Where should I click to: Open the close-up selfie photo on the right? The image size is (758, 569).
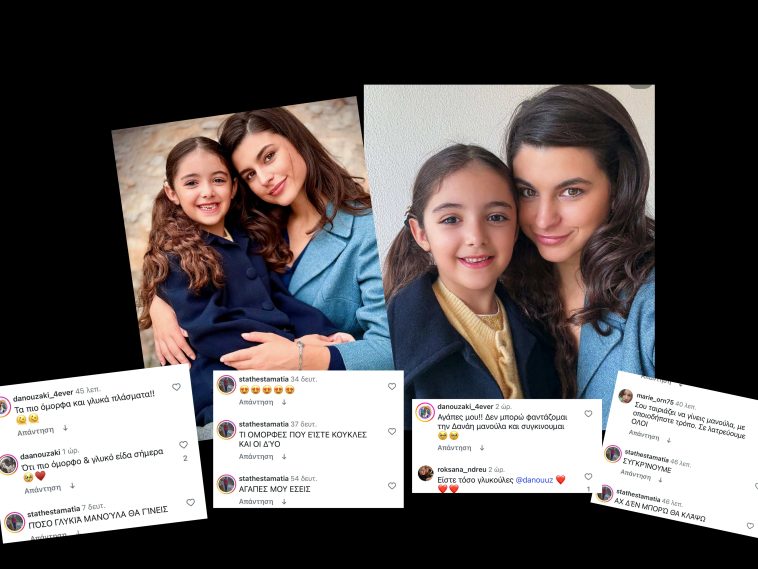click(x=510, y=242)
